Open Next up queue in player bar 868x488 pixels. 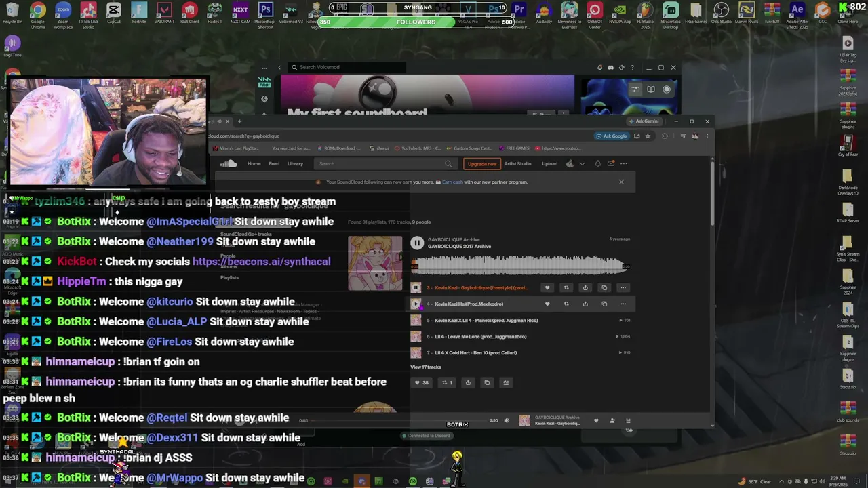628,420
